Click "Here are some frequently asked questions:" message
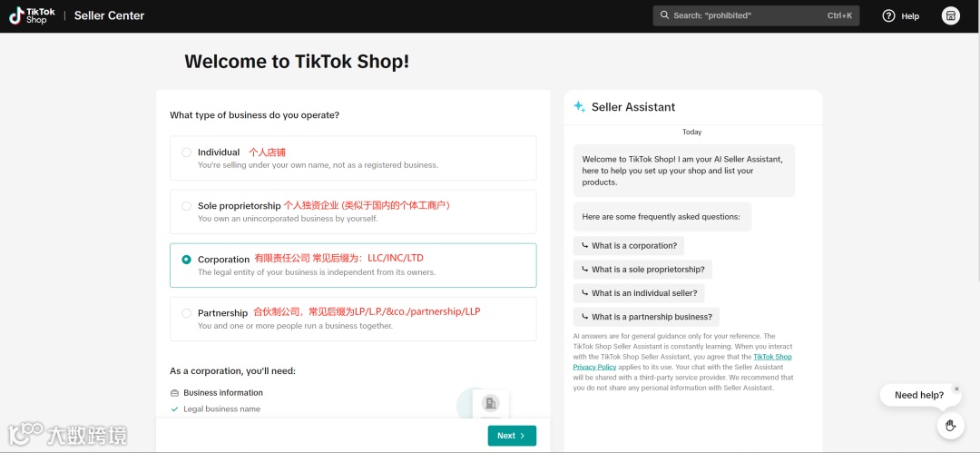The width and height of the screenshot is (980, 453). (x=661, y=217)
